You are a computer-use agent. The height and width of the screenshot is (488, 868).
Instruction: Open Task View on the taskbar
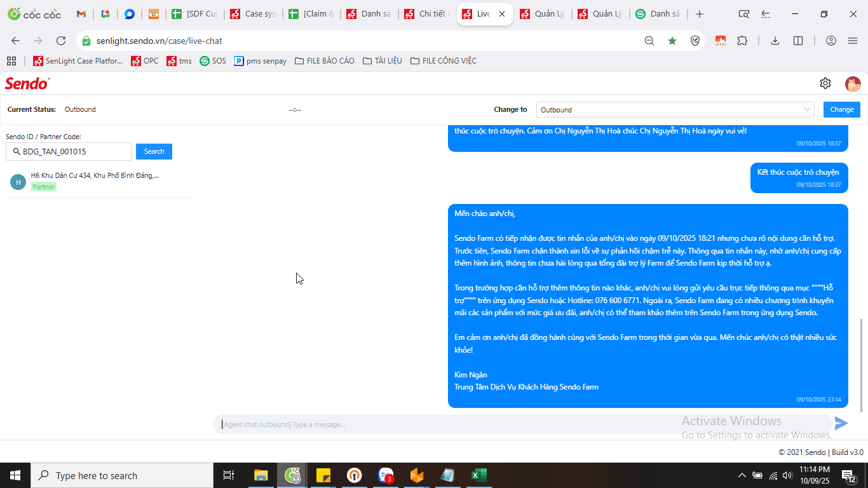pyautogui.click(x=229, y=475)
